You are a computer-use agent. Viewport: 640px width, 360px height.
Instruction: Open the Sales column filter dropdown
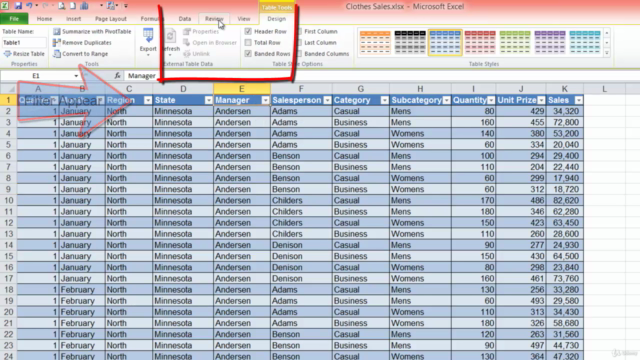tap(579, 100)
